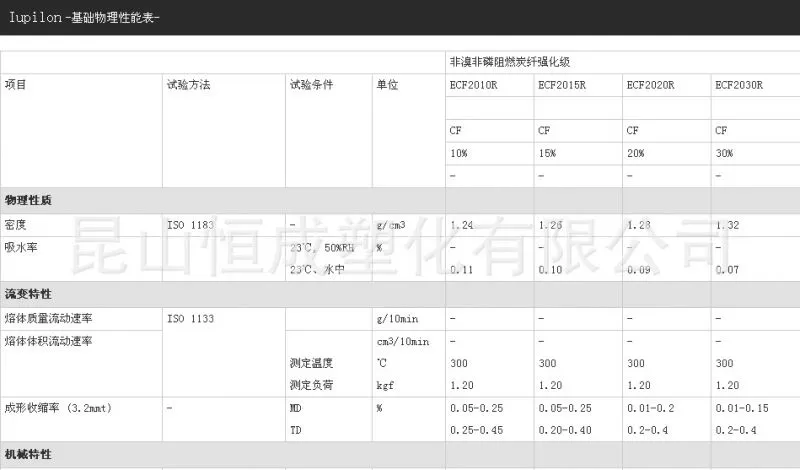Image resolution: width=800 pixels, height=470 pixels.
Task: Select the "1.20" load under ECF2015R
Action: [x=550, y=386]
